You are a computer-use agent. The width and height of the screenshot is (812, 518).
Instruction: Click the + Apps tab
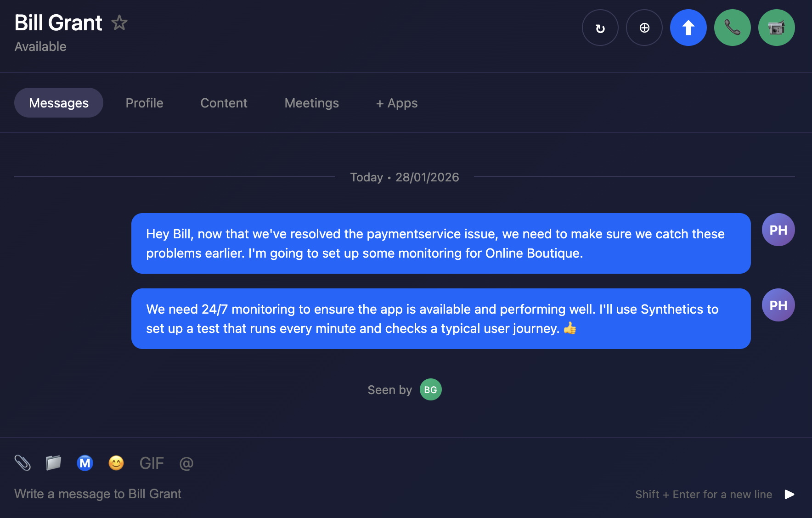[397, 103]
